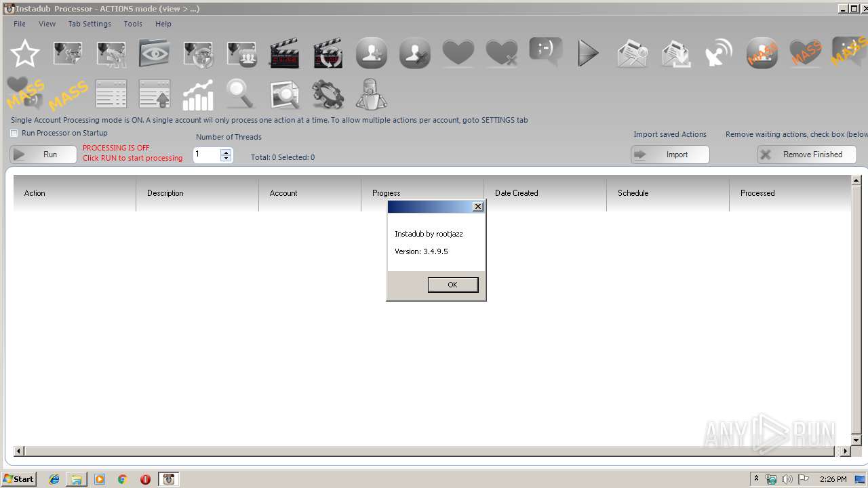
Task: Open Chrome from the taskbar
Action: pos(123,479)
